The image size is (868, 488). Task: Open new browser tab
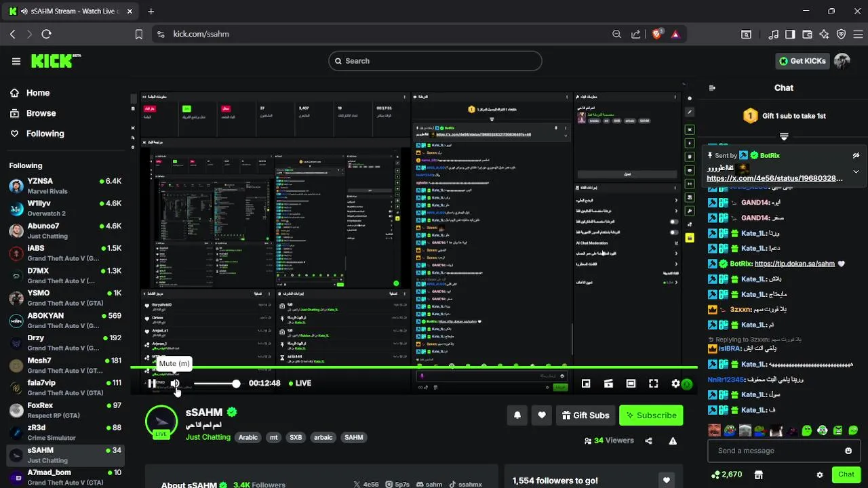151,11
